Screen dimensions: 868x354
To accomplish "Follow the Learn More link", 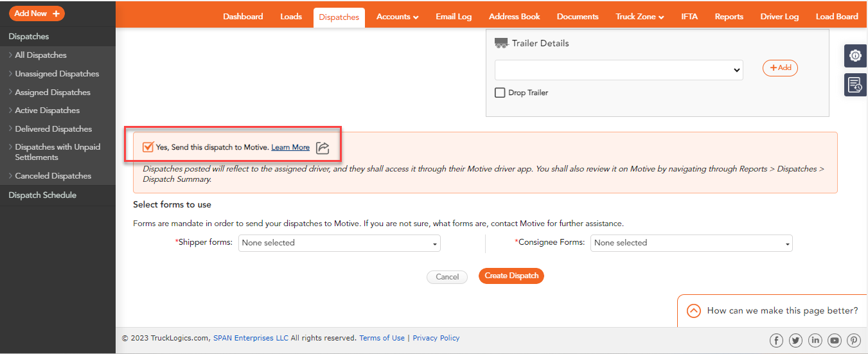I will [290, 148].
